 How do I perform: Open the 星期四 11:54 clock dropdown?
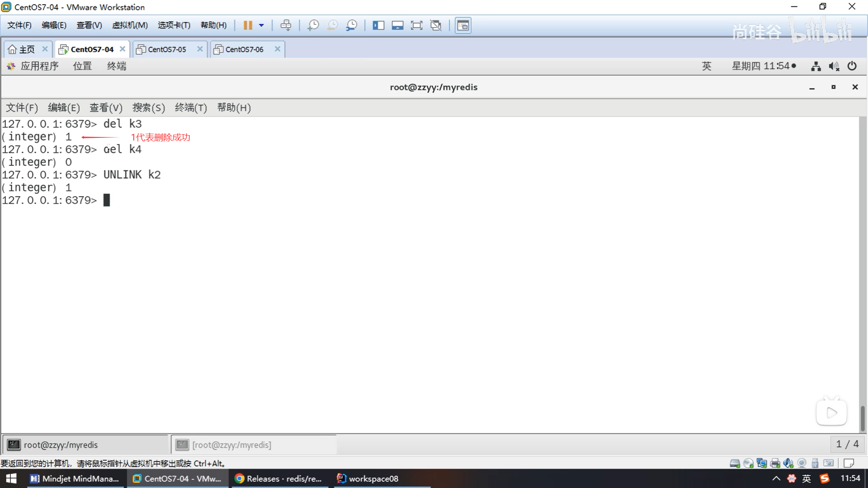click(x=764, y=66)
